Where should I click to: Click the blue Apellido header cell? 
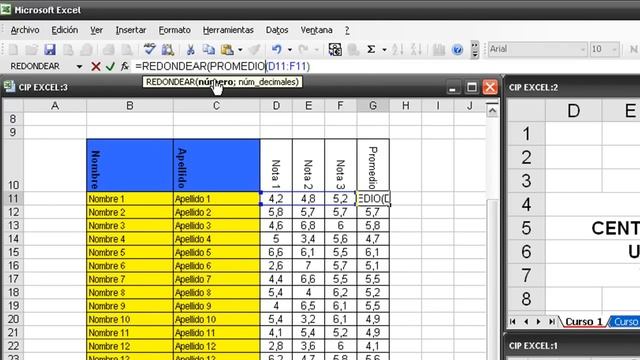coord(216,165)
